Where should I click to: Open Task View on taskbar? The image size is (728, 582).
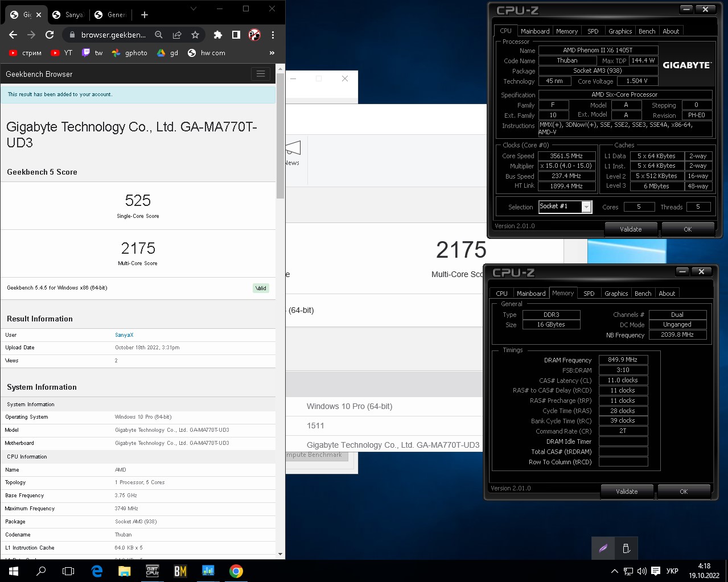tap(68, 571)
